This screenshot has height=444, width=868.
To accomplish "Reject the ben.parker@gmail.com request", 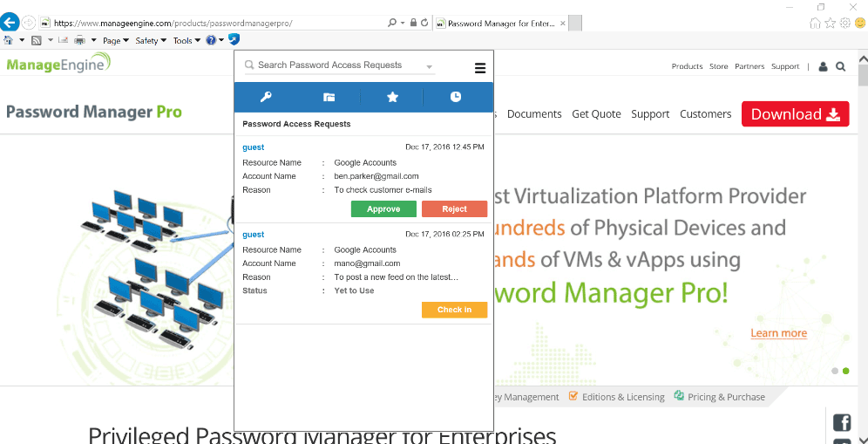I will tap(455, 209).
